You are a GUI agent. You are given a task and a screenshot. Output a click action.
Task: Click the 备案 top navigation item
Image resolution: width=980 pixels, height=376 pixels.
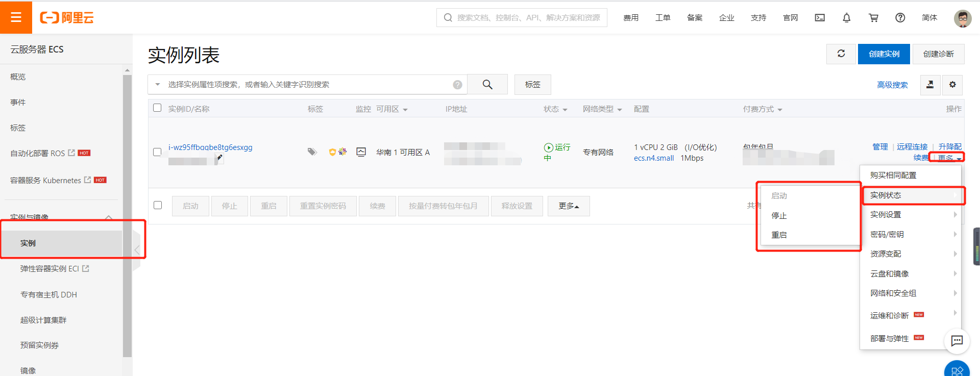click(695, 18)
